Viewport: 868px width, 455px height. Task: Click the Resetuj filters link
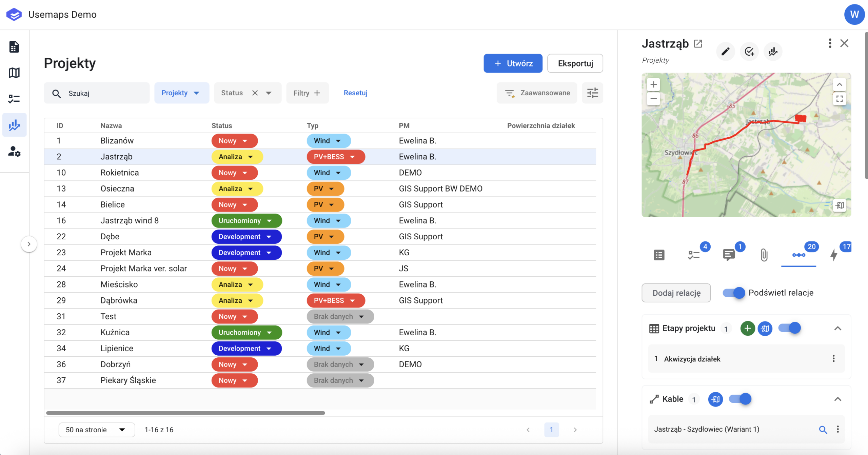click(355, 93)
